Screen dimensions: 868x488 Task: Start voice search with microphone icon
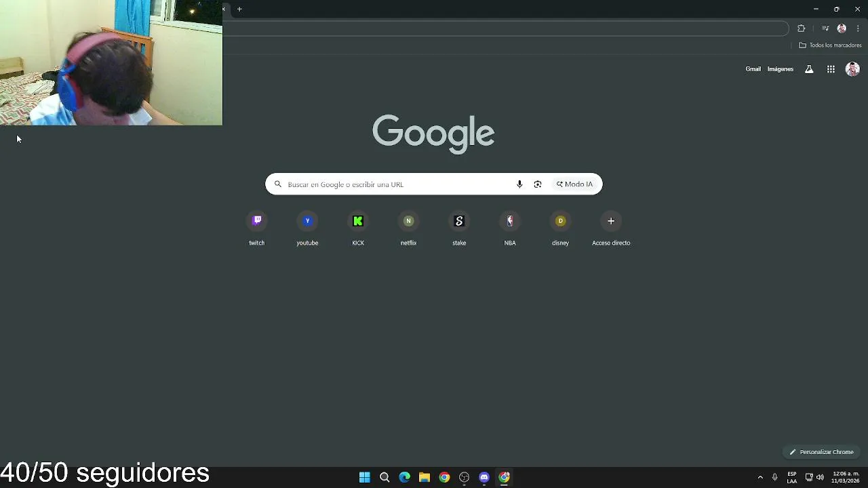pyautogui.click(x=519, y=184)
